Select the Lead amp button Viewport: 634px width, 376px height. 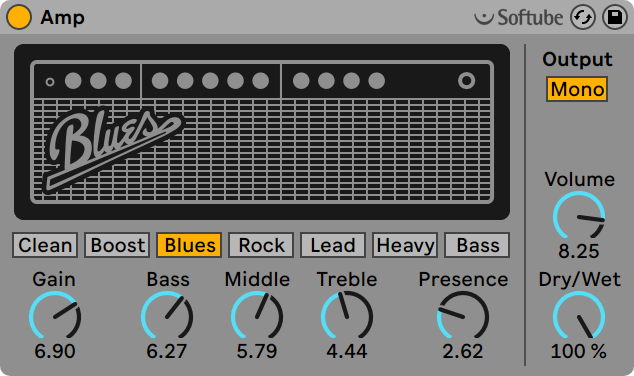click(x=333, y=245)
